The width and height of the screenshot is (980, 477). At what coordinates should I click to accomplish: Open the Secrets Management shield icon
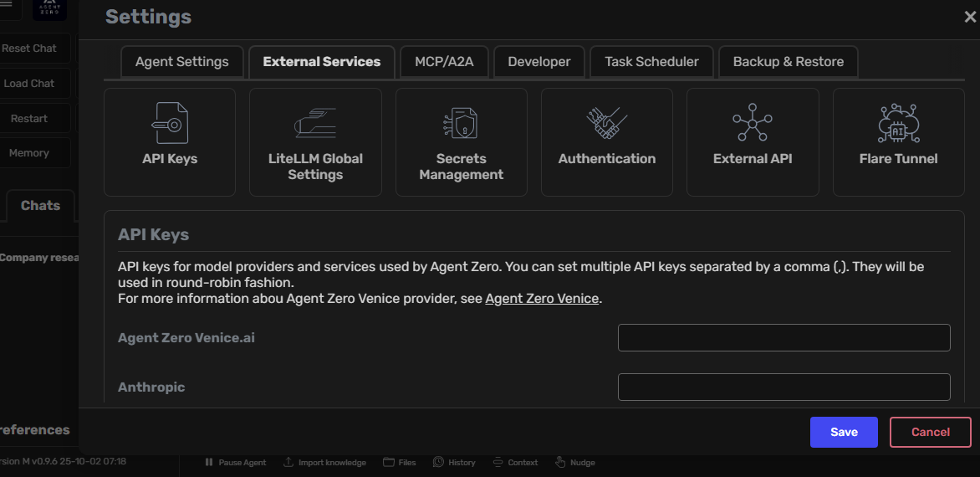461,123
